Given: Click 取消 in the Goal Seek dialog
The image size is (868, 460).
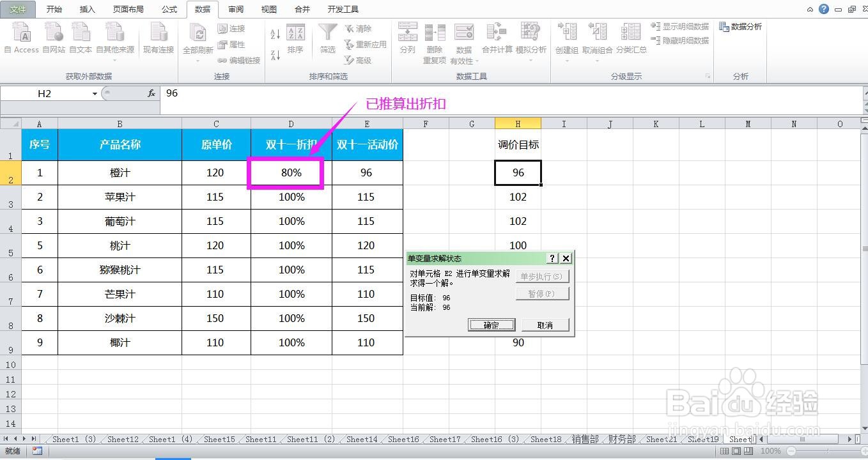Looking at the screenshot, I should (x=545, y=325).
